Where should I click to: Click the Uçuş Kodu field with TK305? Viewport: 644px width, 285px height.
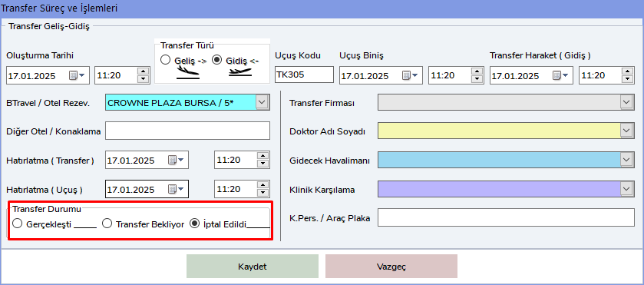[x=304, y=75]
